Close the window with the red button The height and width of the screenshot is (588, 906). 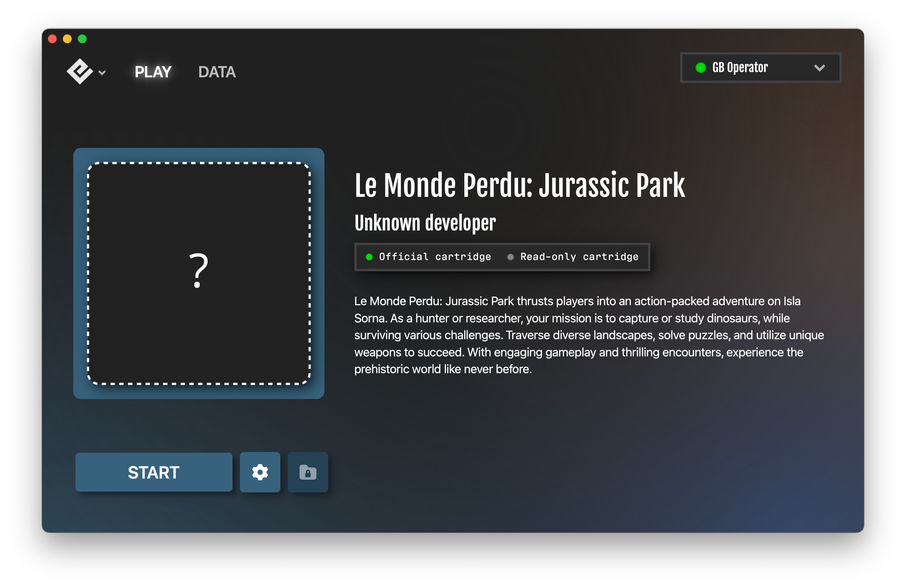click(x=53, y=39)
